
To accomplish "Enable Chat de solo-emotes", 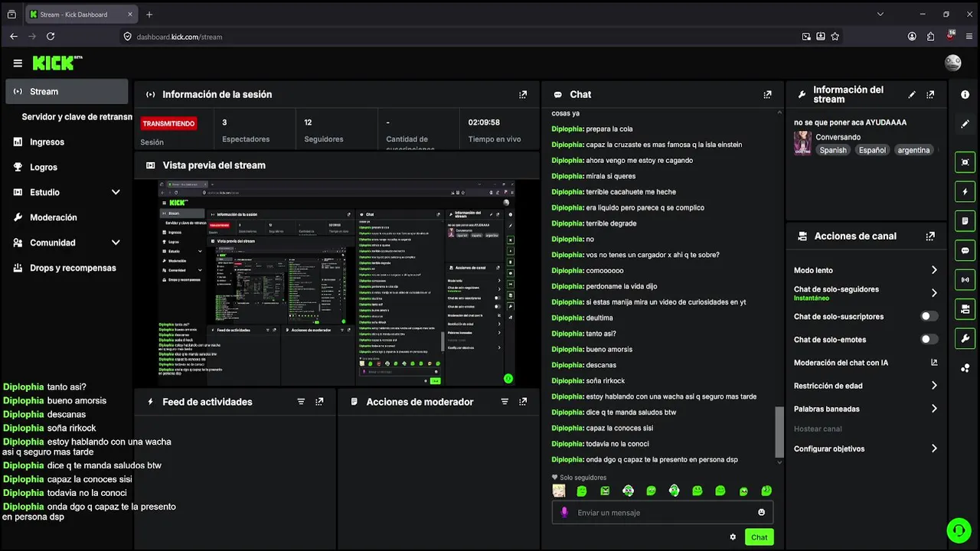I will [929, 339].
